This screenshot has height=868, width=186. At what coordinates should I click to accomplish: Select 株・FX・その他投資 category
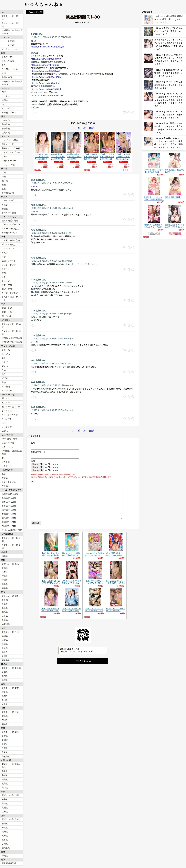click(x=12, y=228)
